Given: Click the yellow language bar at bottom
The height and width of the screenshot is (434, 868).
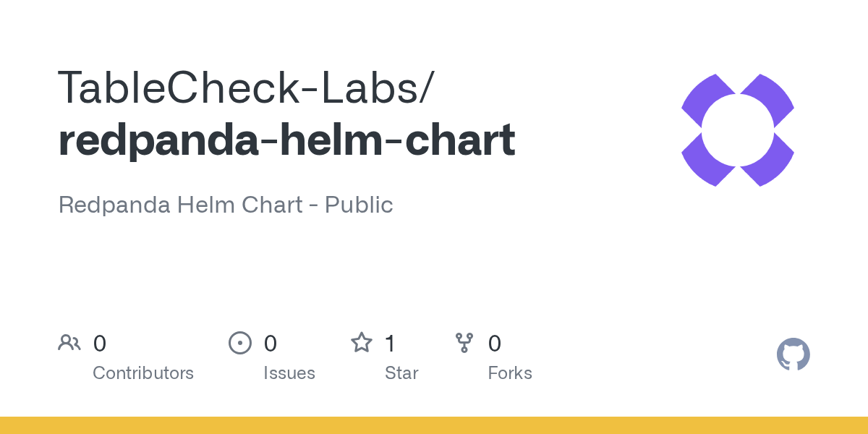Looking at the screenshot, I should pyautogui.click(x=434, y=425).
